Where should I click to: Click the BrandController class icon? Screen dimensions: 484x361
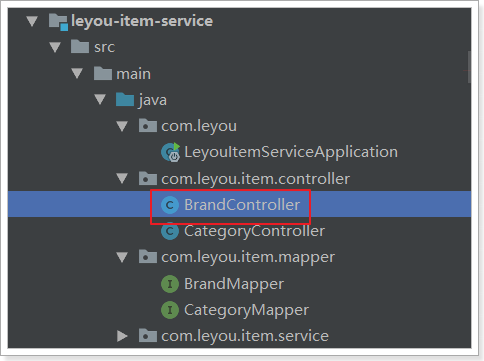point(170,205)
